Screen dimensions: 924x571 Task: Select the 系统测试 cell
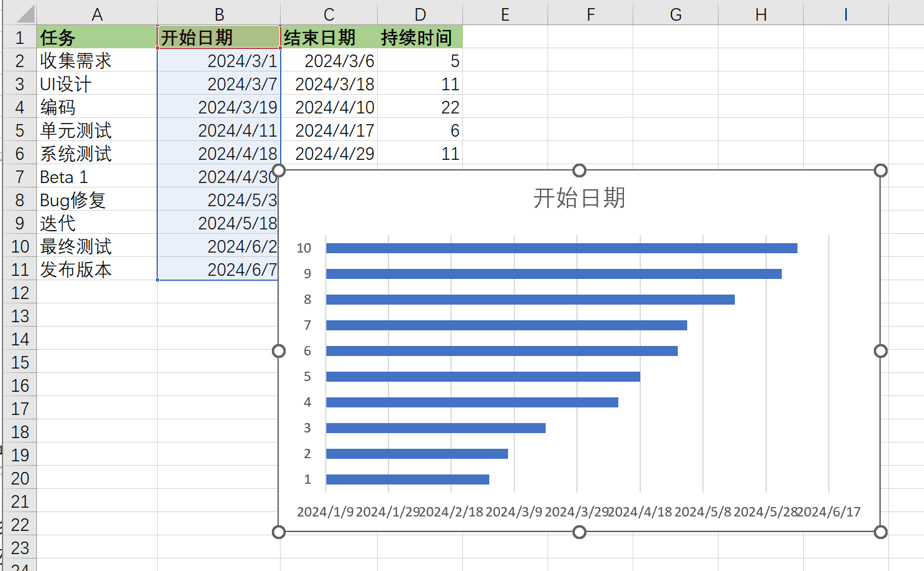point(97,153)
